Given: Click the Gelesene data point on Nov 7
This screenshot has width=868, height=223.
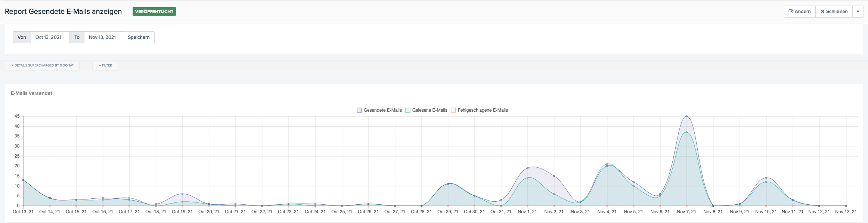Looking at the screenshot, I should [x=686, y=132].
